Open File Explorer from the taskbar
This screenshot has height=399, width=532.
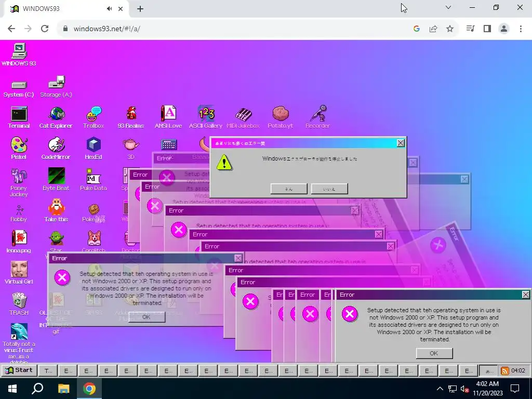click(x=63, y=389)
